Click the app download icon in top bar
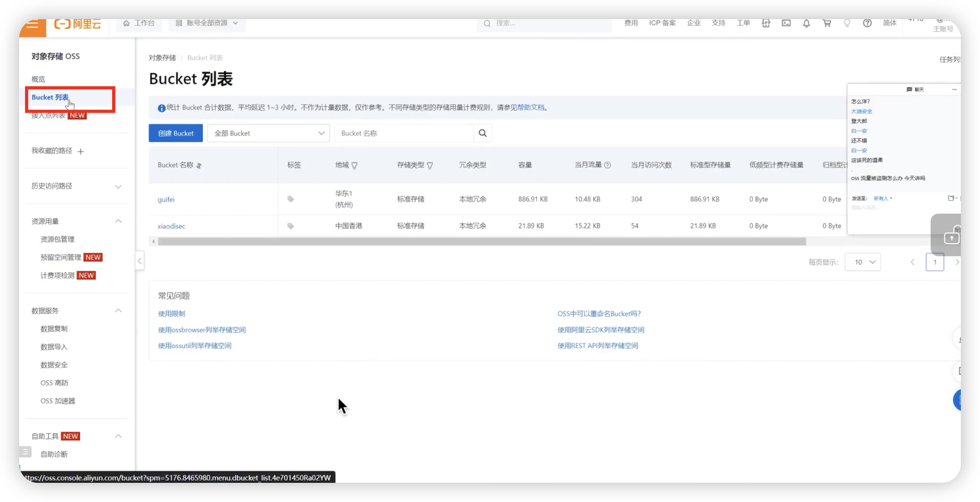Viewport: 980px width, 502px height. click(x=766, y=23)
